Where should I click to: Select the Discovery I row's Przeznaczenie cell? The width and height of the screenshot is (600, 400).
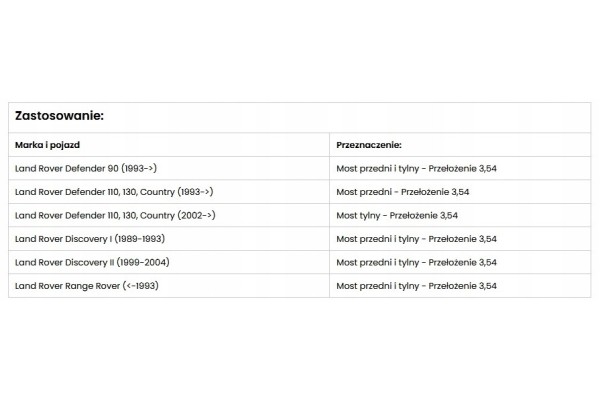tap(460, 239)
